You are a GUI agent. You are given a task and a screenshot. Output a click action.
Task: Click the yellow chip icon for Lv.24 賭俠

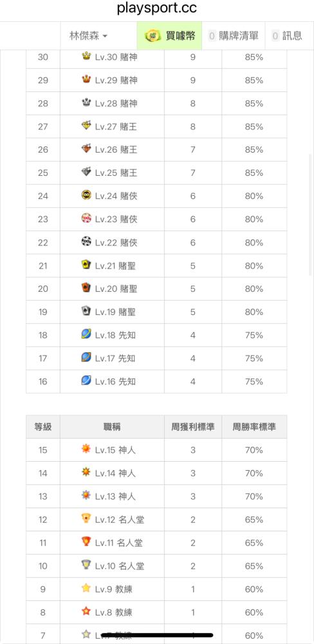(x=86, y=194)
